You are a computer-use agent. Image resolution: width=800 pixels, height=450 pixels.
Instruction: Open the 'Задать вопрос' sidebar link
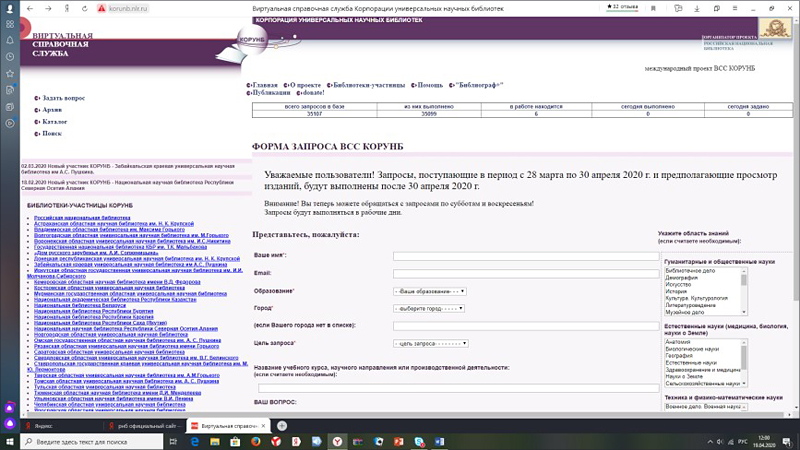62,98
